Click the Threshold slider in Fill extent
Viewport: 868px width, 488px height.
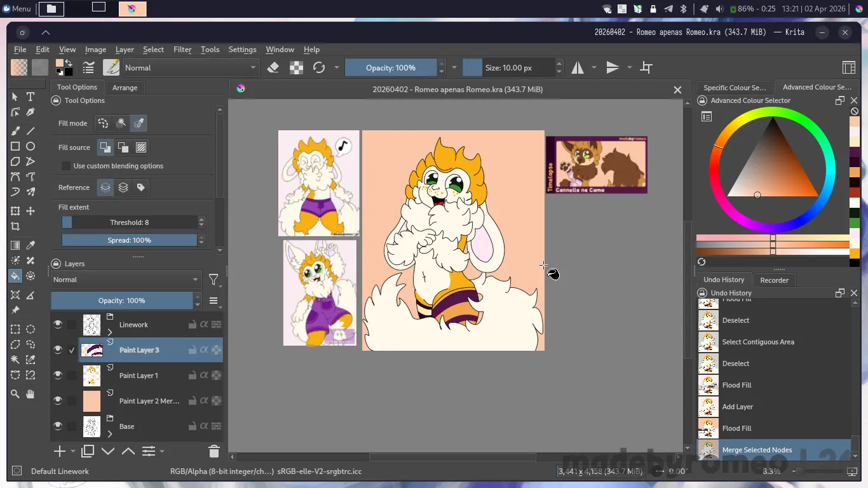click(130, 222)
